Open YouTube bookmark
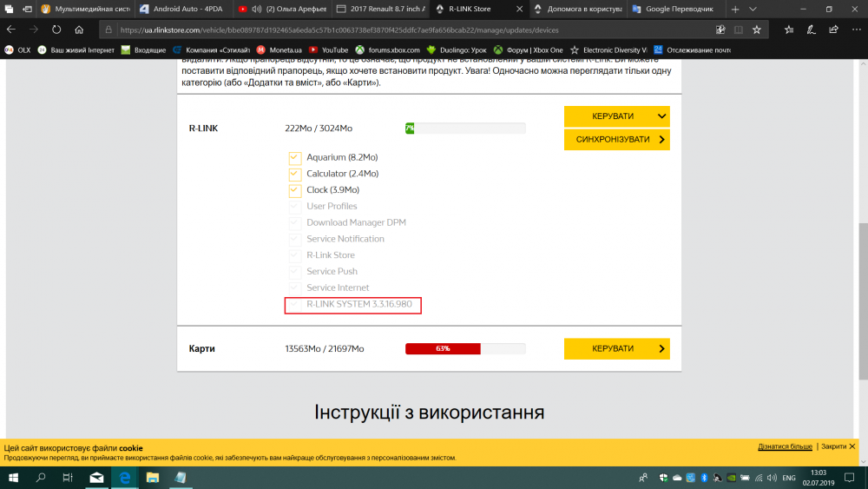 pyautogui.click(x=328, y=50)
